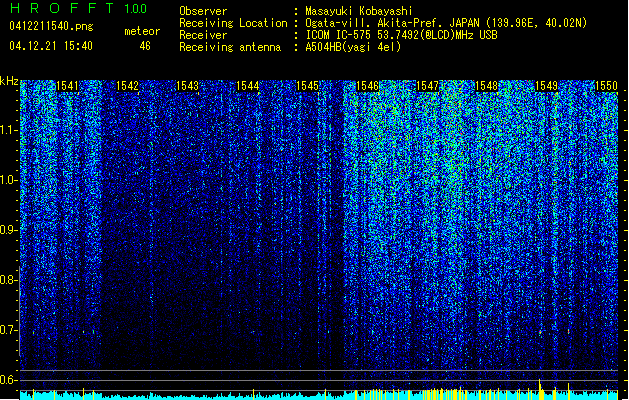This screenshot has width=629, height=400.
Task: Click the HROFFT title text
Action: (x=62, y=8)
